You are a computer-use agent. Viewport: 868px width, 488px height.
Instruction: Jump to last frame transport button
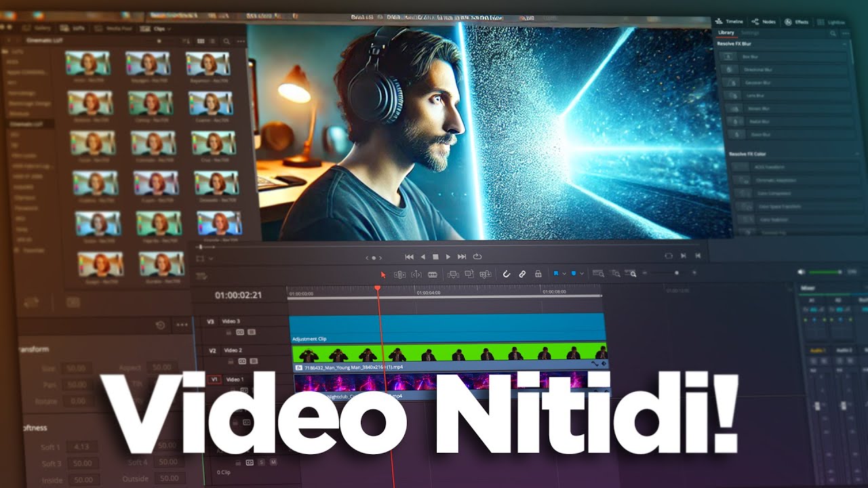point(462,257)
